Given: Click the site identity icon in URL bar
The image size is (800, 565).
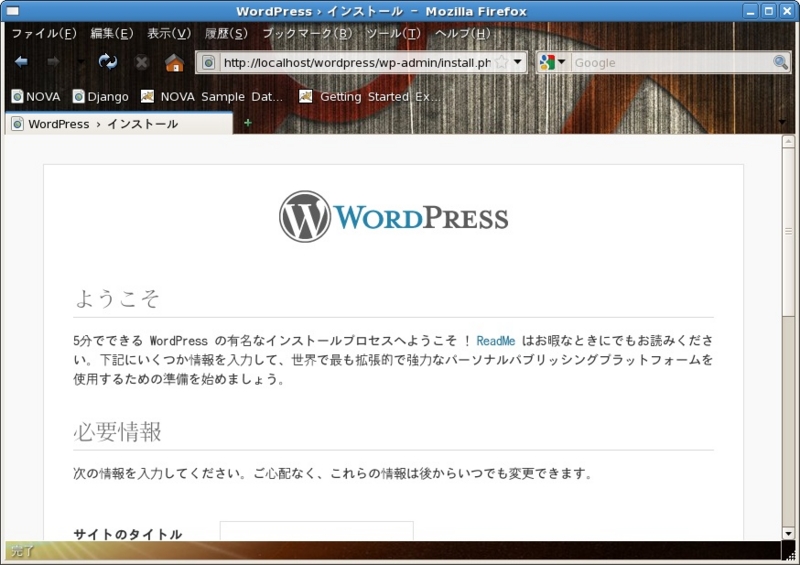Looking at the screenshot, I should [x=208, y=63].
